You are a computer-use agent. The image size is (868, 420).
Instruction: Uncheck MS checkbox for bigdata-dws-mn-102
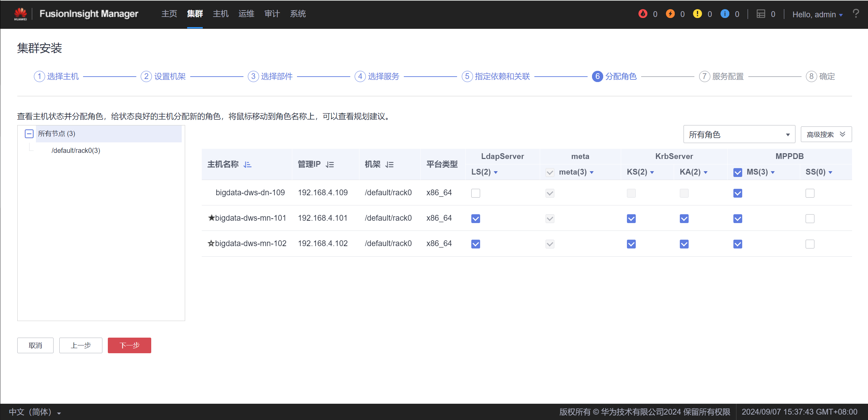coord(738,244)
